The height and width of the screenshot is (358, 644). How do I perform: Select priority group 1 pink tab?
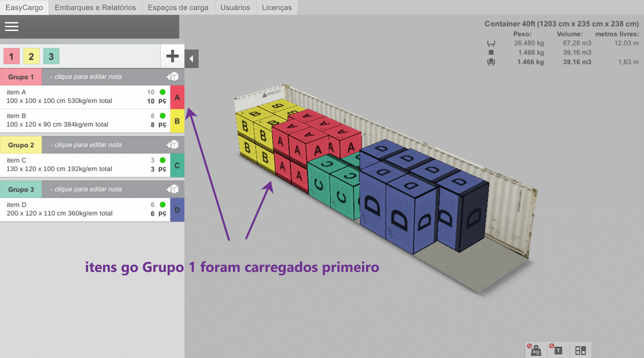[x=11, y=56]
